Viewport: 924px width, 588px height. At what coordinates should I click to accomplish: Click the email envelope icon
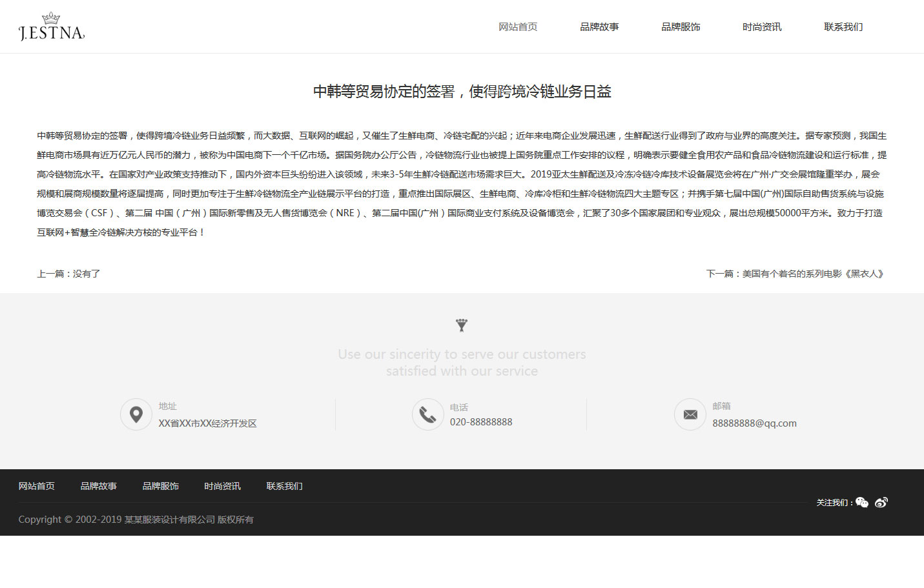tap(690, 414)
